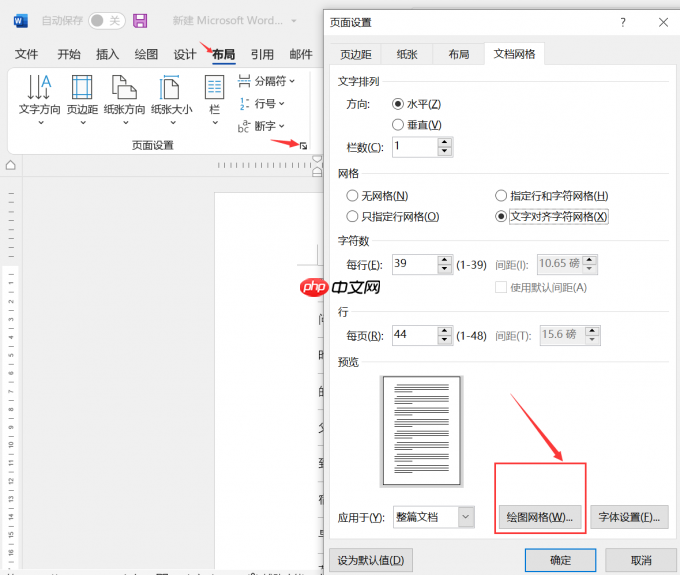
Task: Toggle the 自动保存 AutoSave switch
Action: coord(107,20)
